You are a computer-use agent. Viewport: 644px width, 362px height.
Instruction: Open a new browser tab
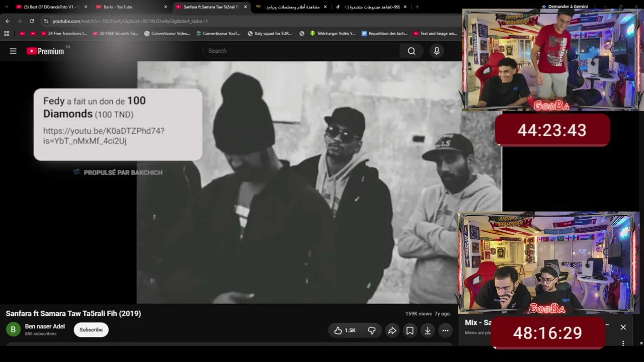click(x=417, y=7)
